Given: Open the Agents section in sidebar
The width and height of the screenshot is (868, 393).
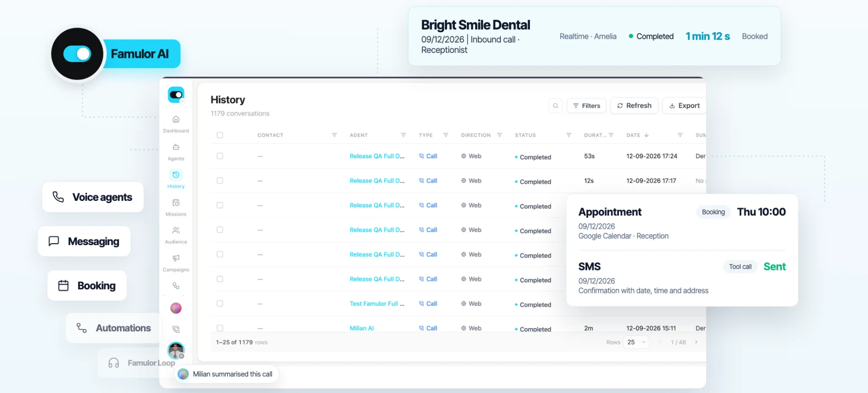Looking at the screenshot, I should click(176, 152).
